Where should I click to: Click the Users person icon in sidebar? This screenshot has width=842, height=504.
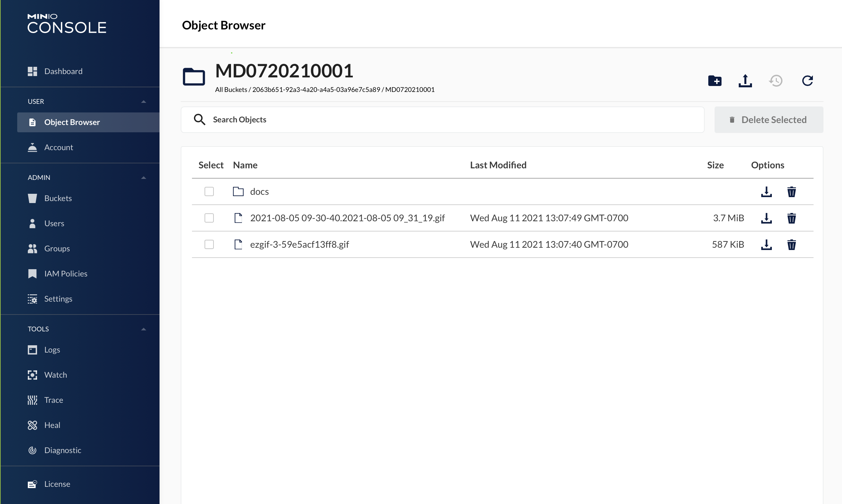pyautogui.click(x=32, y=224)
